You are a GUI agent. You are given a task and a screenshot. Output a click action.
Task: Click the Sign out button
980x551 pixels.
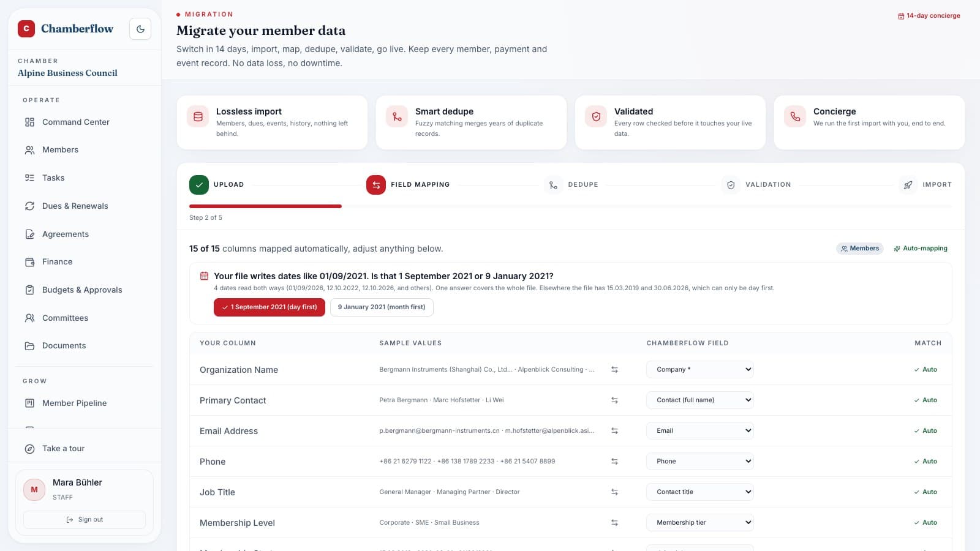pos(85,519)
